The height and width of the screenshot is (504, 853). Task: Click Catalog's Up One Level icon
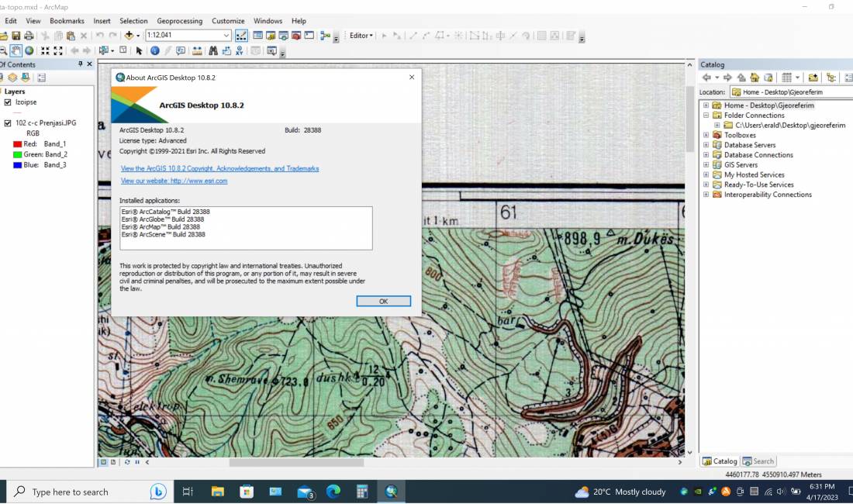[x=741, y=78]
